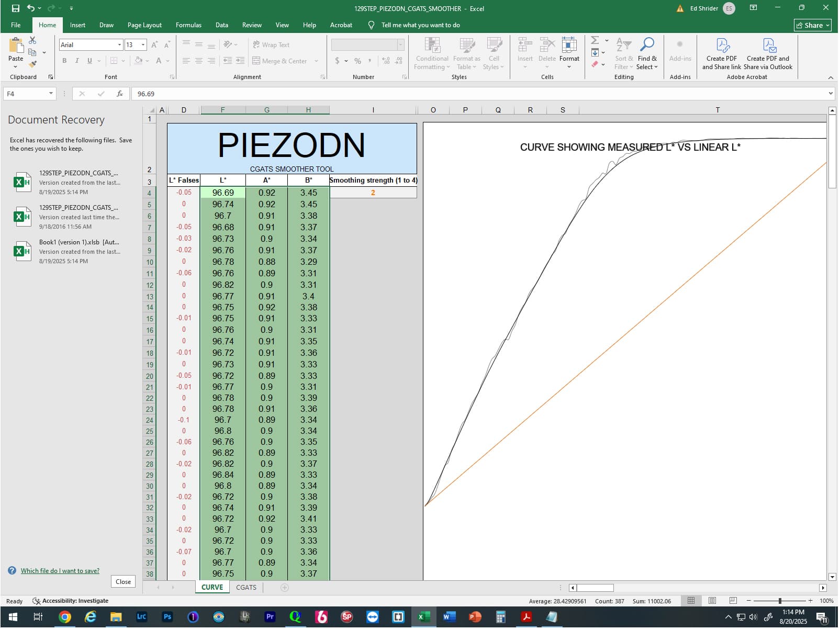840x630 pixels.
Task: Click the Insert Function fx icon
Action: (120, 94)
